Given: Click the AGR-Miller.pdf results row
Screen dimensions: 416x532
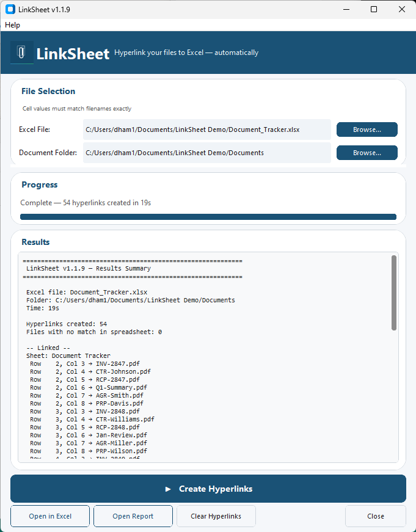Looking at the screenshot, I should point(89,443).
